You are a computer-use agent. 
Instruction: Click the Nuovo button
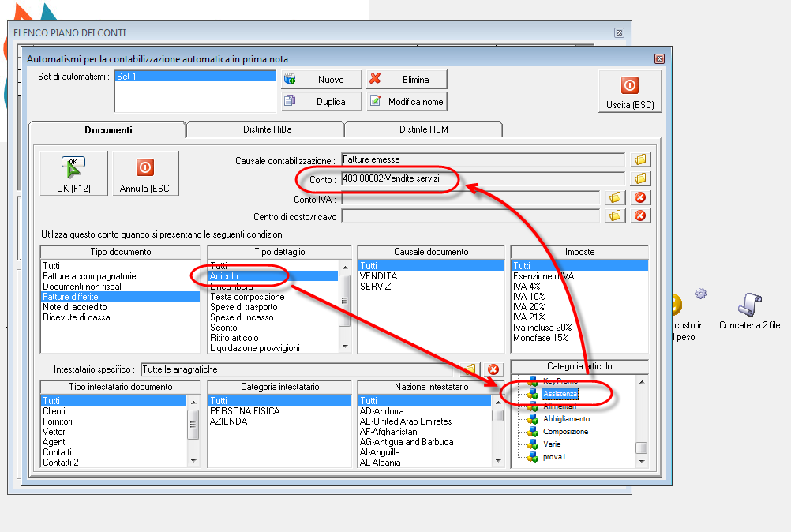[321, 79]
